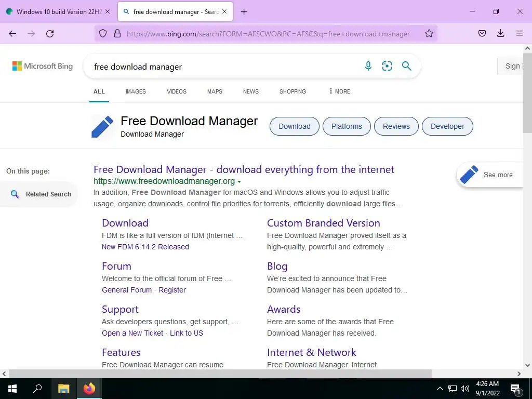Image resolution: width=532 pixels, height=399 pixels.
Task: Close the Windows 10 build tab
Action: [x=108, y=11]
